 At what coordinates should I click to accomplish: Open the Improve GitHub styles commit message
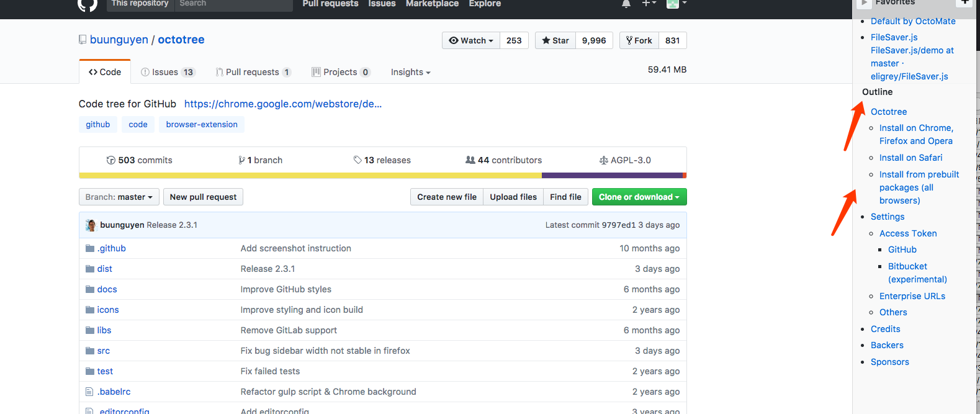(286, 289)
